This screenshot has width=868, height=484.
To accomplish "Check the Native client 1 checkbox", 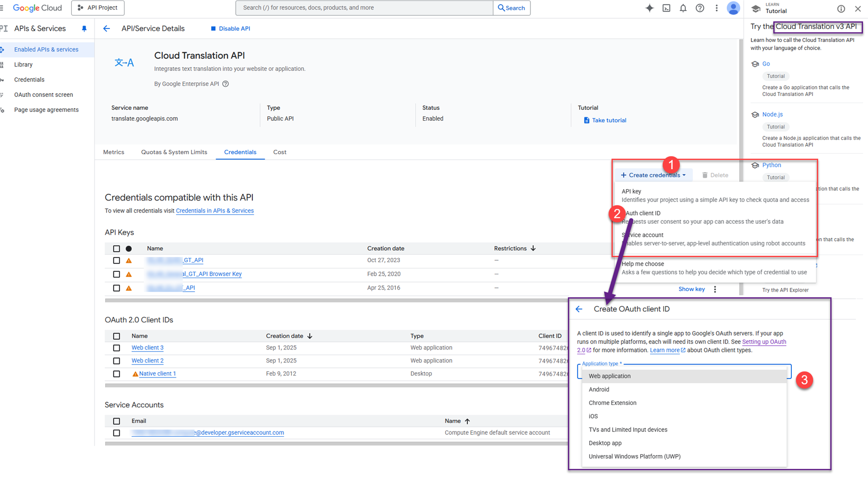I will pyautogui.click(x=117, y=374).
